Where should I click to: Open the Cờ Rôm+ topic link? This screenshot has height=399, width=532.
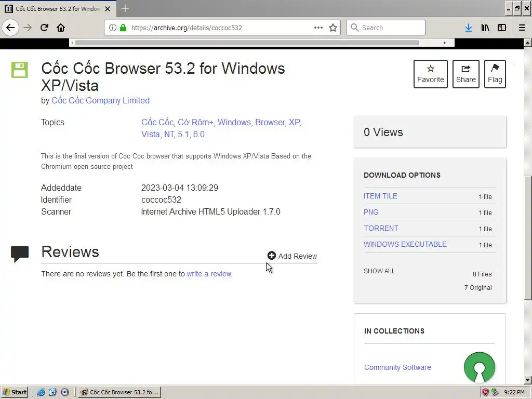(196, 122)
